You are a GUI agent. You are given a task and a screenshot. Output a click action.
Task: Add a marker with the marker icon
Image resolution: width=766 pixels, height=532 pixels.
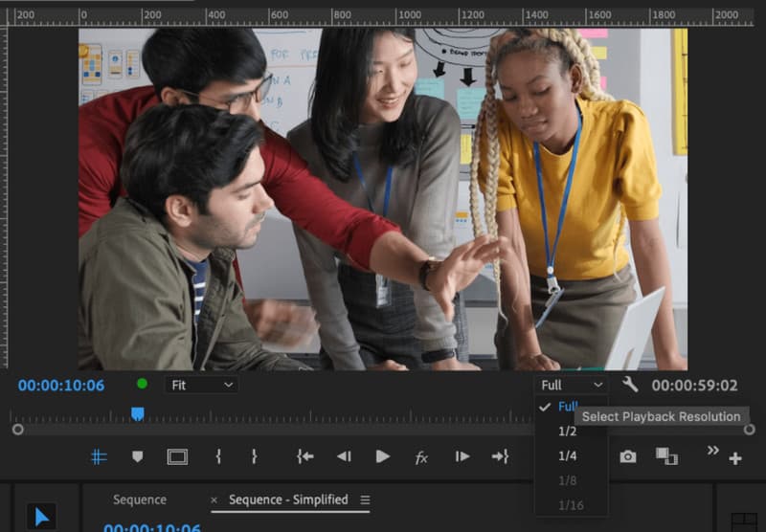click(x=137, y=457)
